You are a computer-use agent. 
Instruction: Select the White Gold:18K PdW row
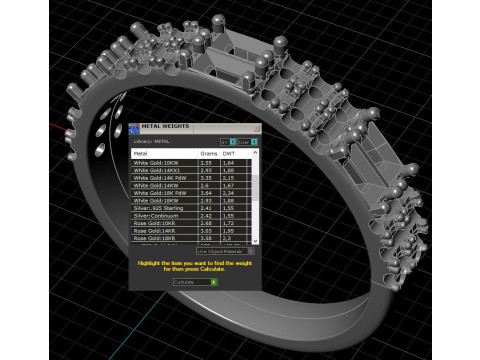pos(191,193)
